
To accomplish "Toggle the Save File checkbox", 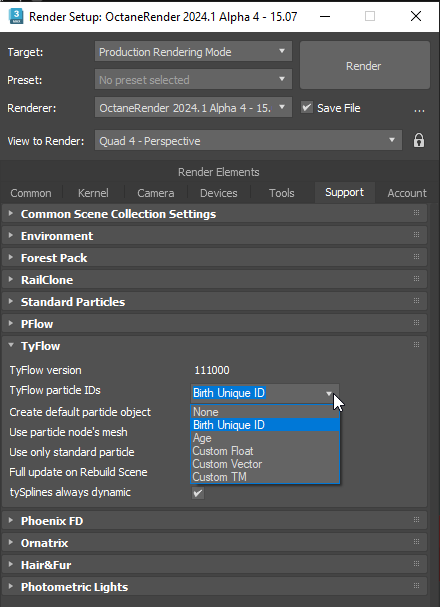I will coord(307,108).
